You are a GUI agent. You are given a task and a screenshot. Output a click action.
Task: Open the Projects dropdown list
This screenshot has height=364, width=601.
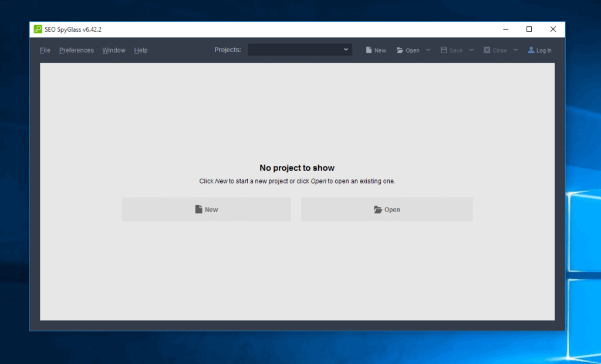pyautogui.click(x=346, y=49)
